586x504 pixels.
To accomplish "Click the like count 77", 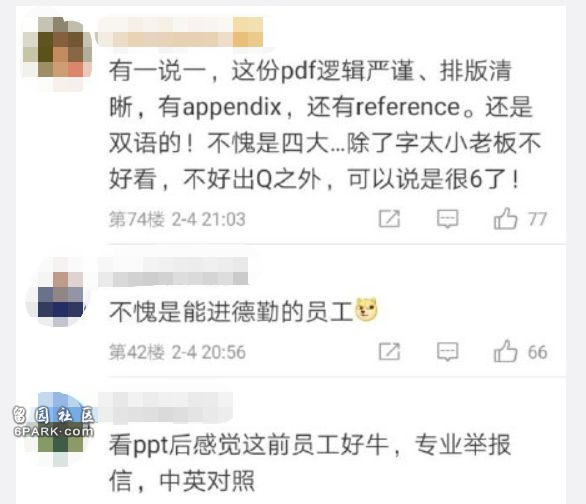I will [x=537, y=219].
